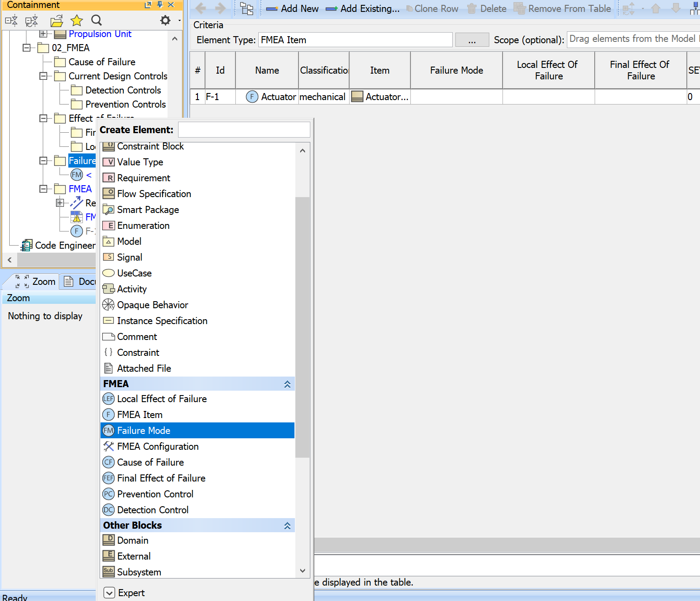Click the Comment note icon
The height and width of the screenshot is (601, 700).
108,336
